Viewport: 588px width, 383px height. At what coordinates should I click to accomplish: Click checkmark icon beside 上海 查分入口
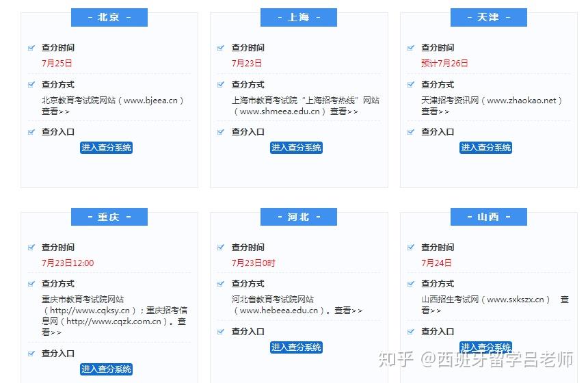pos(220,132)
